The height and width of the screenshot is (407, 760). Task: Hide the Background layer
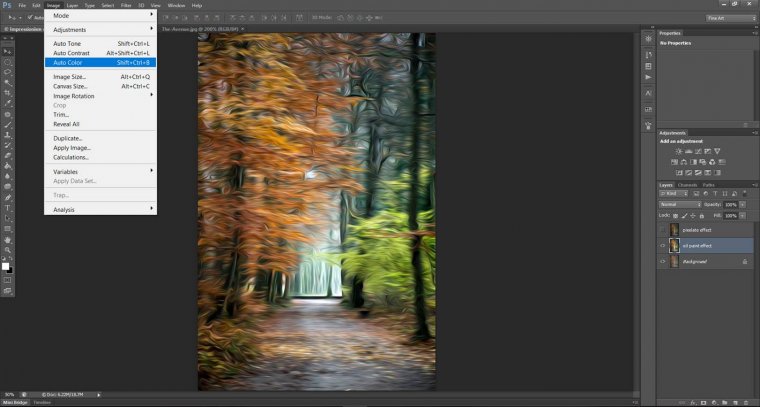point(663,262)
